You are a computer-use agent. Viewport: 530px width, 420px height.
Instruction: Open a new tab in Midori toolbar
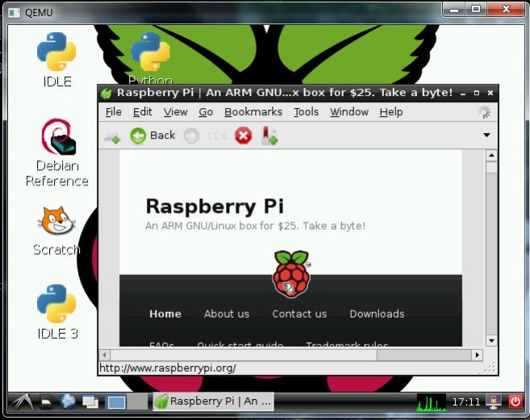(113, 136)
